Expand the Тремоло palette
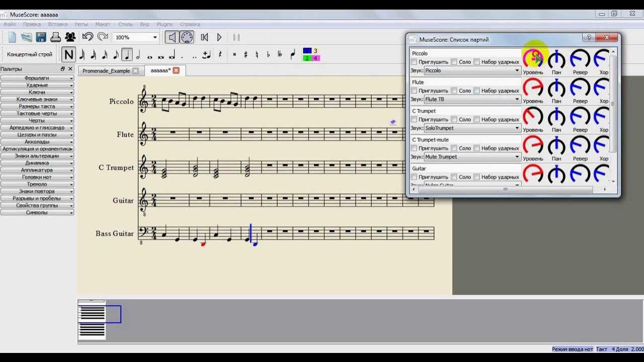 coord(37,184)
